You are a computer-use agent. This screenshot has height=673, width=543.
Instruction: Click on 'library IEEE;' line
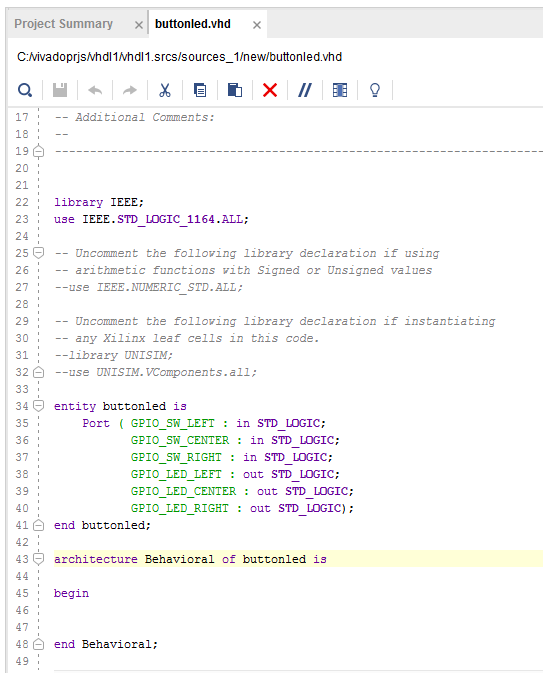[99, 202]
